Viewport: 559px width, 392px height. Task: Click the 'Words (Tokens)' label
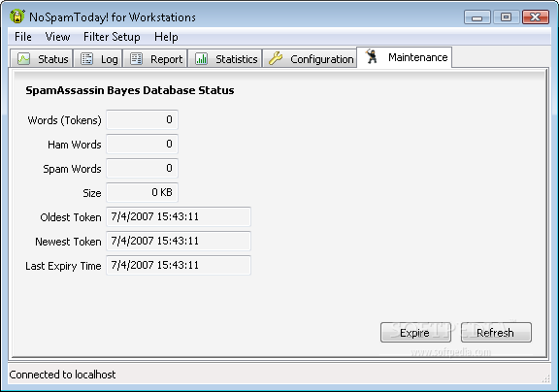click(64, 120)
